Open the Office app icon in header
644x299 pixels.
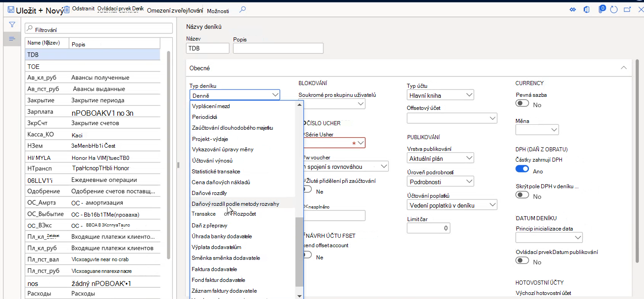(587, 9)
